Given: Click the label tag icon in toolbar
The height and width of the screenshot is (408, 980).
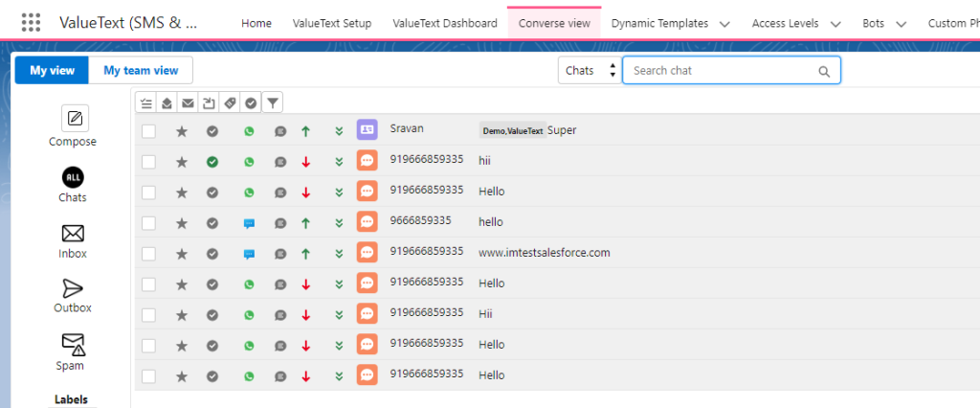Looking at the screenshot, I should [x=230, y=102].
